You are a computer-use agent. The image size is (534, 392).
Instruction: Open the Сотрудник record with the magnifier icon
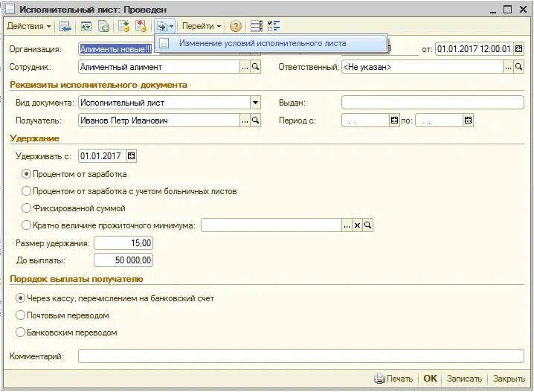[x=255, y=67]
